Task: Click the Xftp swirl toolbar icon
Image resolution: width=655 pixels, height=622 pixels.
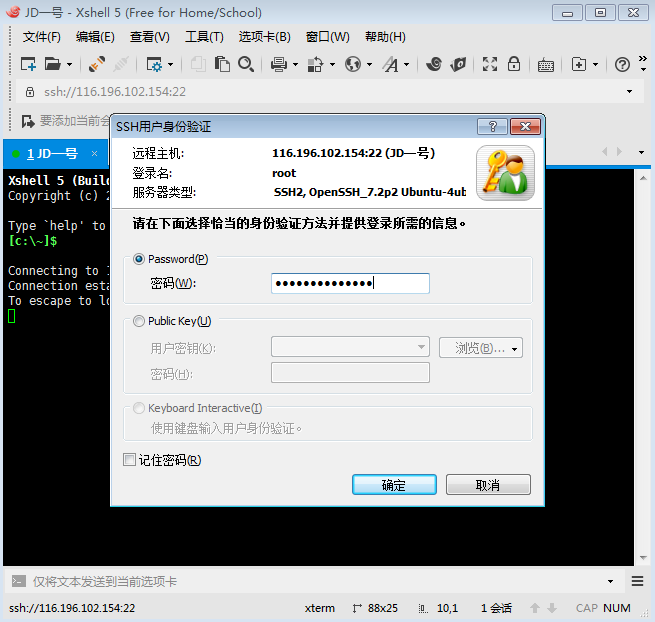Action: 434,64
